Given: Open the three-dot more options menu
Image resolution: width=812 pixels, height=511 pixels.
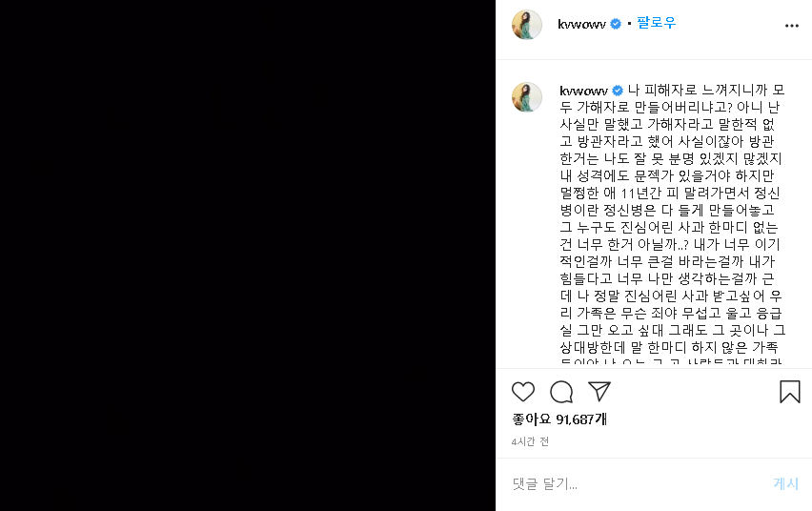Looking at the screenshot, I should click(x=791, y=26).
